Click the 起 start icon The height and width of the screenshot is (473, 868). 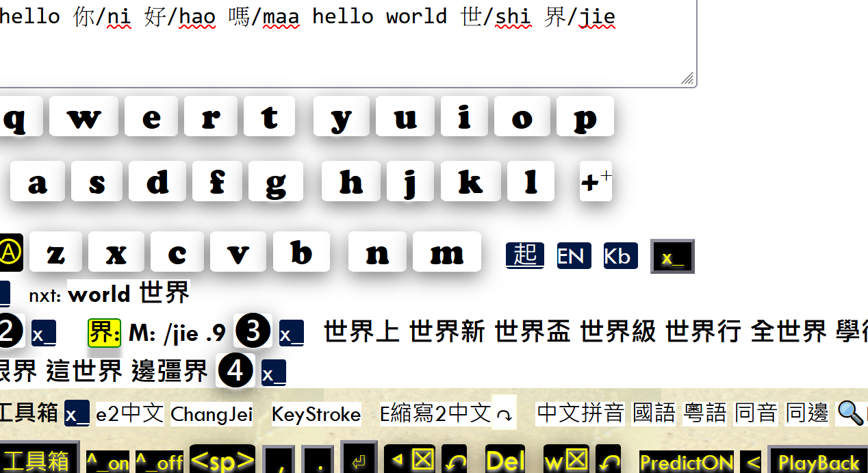(524, 254)
